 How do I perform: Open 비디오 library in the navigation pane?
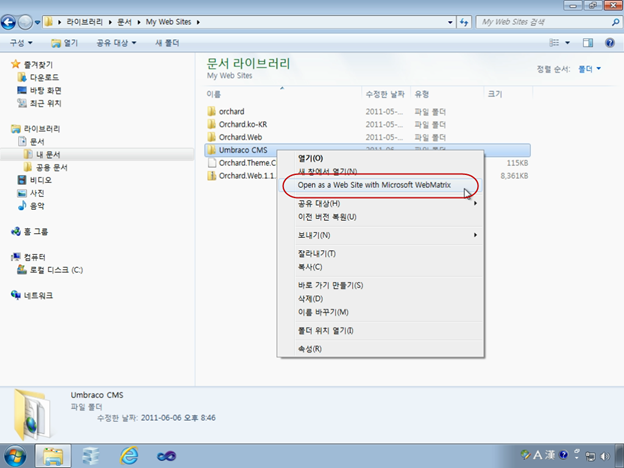35,180
